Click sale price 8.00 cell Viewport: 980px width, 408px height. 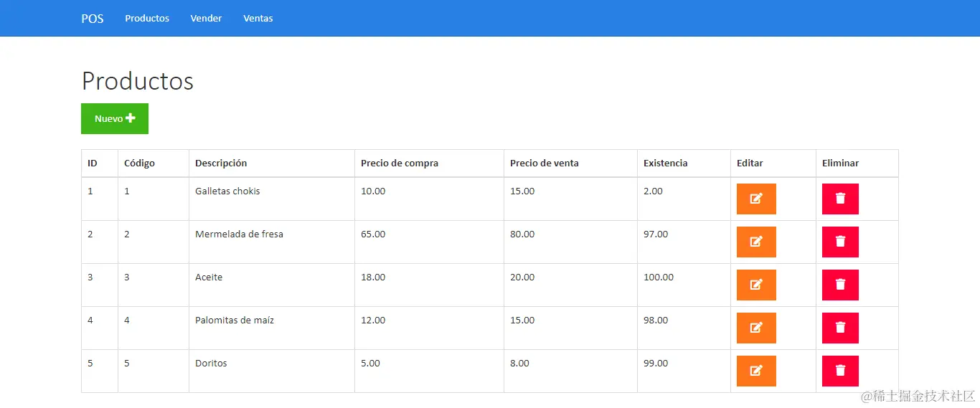[570, 371]
